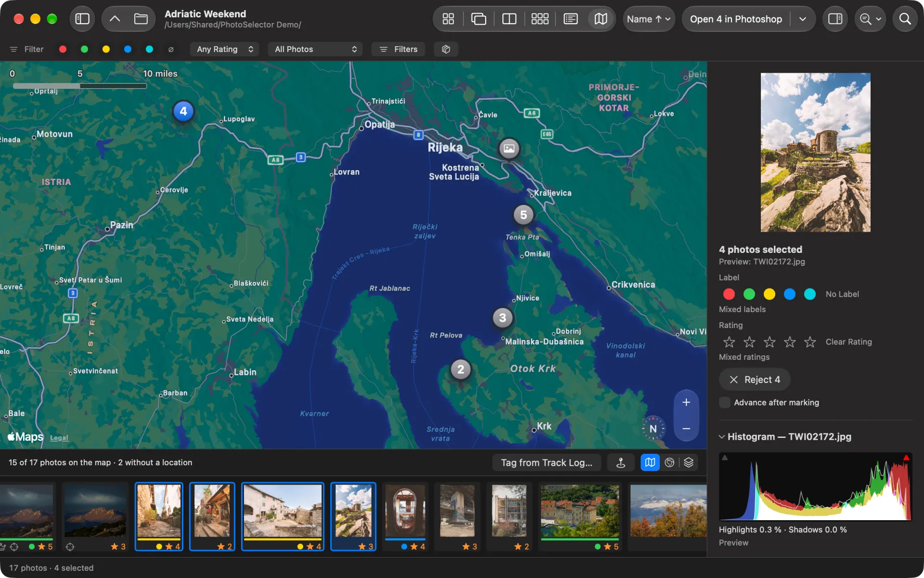Switch to single image view

coord(478,19)
